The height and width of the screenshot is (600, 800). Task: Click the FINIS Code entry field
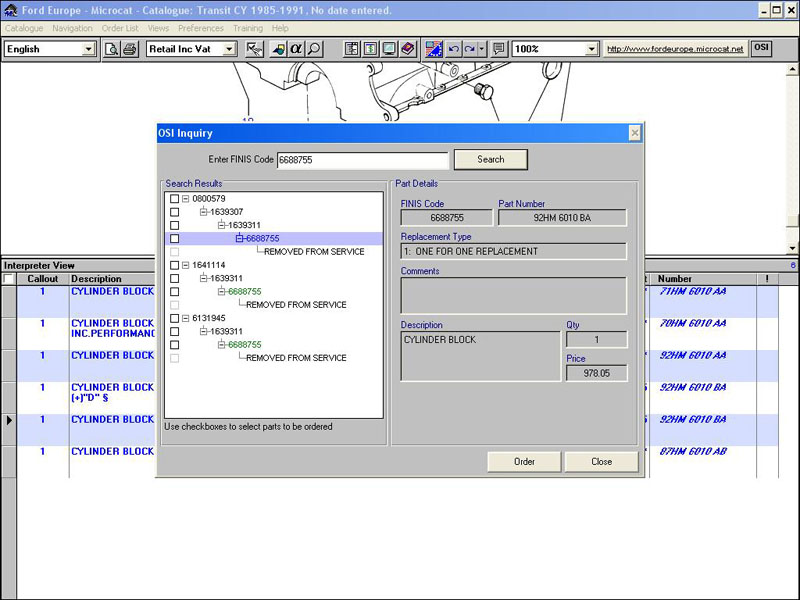[363, 160]
